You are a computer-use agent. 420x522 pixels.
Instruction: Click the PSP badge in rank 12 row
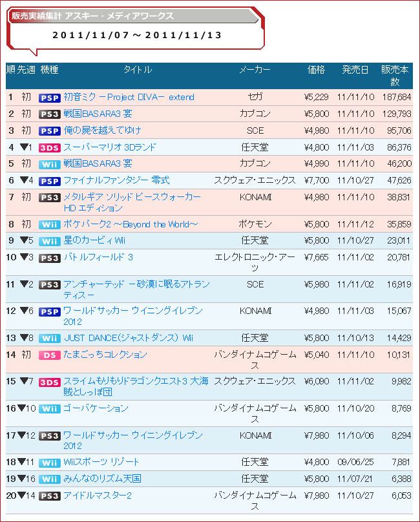(x=50, y=311)
